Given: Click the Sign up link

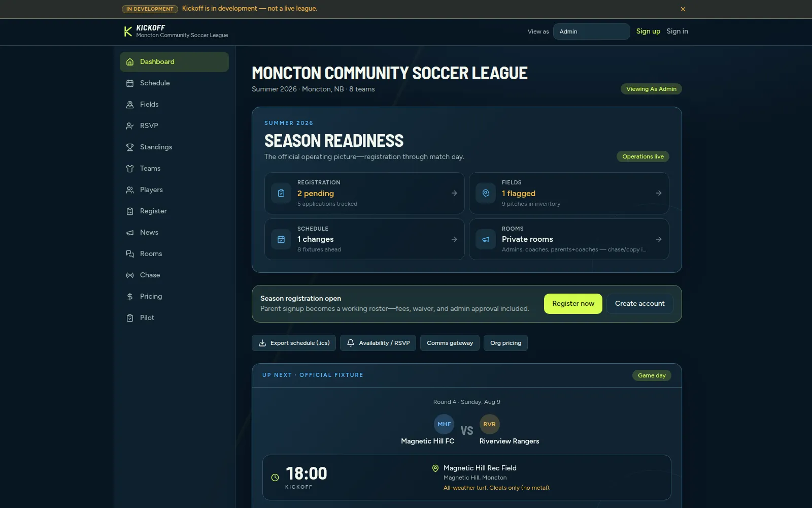Looking at the screenshot, I should click(648, 31).
